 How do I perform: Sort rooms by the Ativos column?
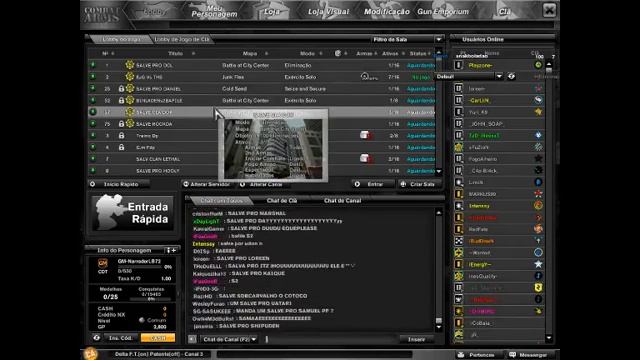(390, 53)
